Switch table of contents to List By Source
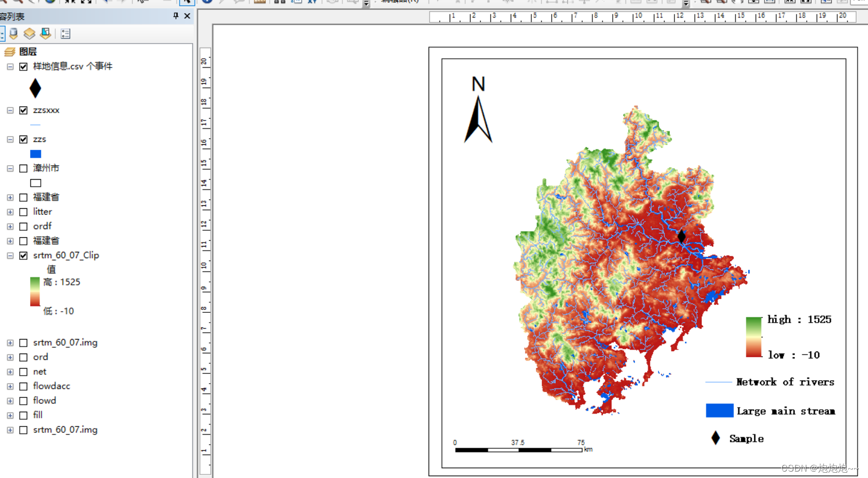This screenshot has height=478, width=868. pyautogui.click(x=14, y=34)
